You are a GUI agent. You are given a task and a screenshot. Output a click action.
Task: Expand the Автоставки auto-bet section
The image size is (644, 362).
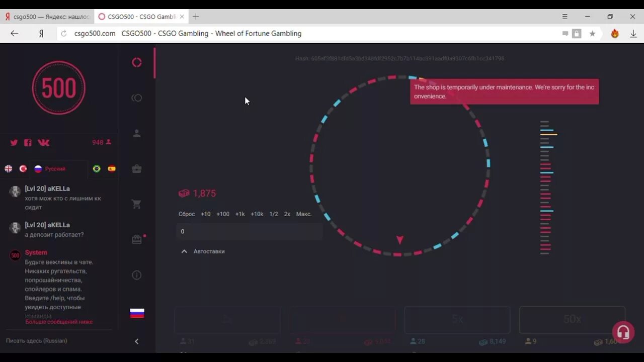click(x=203, y=251)
